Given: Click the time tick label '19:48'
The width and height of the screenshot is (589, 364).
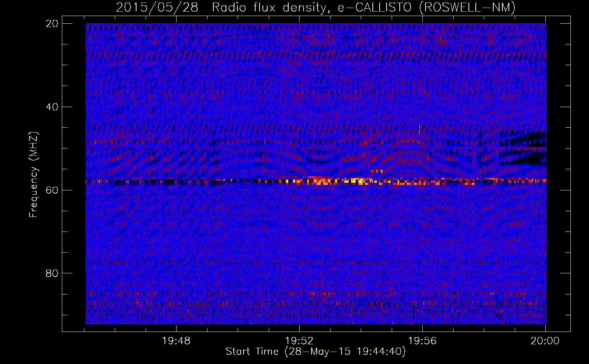Looking at the screenshot, I should [x=176, y=341].
